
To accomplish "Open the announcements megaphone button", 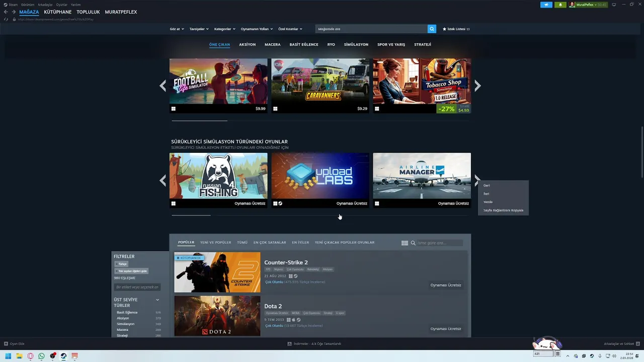I will tap(546, 5).
